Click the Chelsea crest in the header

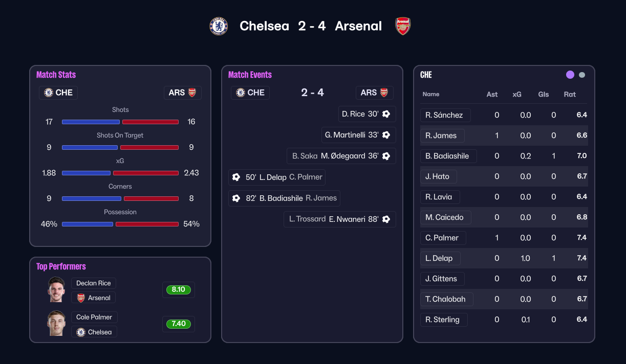pyautogui.click(x=219, y=26)
